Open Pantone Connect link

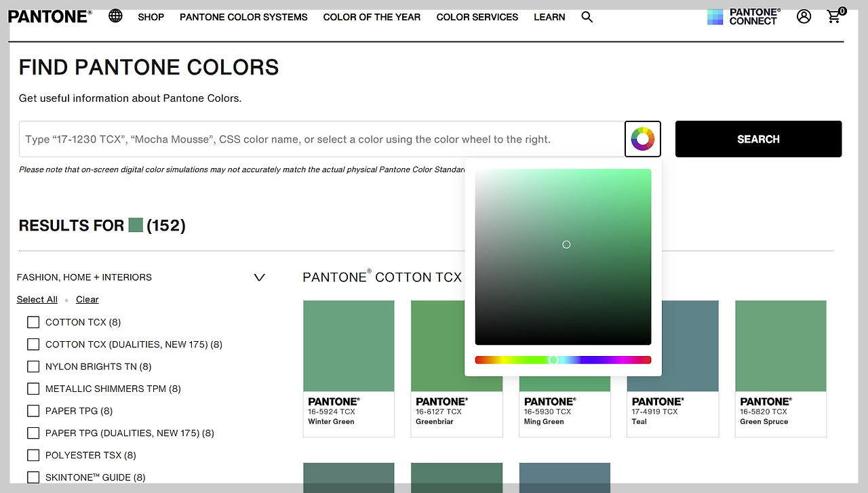coord(744,17)
